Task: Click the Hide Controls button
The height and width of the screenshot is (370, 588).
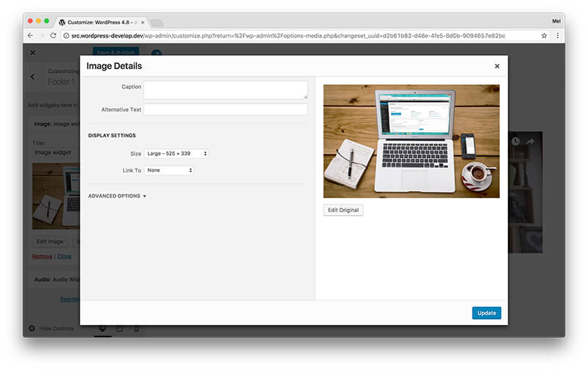Action: [x=51, y=328]
